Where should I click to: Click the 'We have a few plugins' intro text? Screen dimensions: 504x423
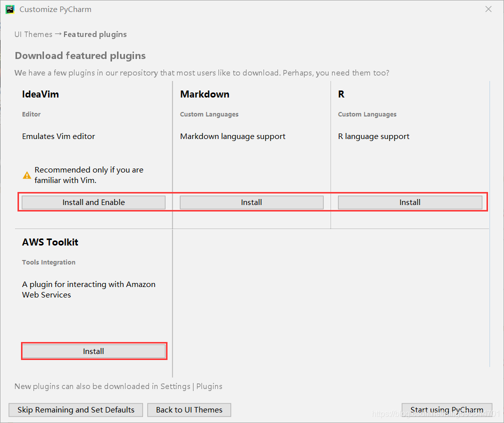[x=202, y=73]
